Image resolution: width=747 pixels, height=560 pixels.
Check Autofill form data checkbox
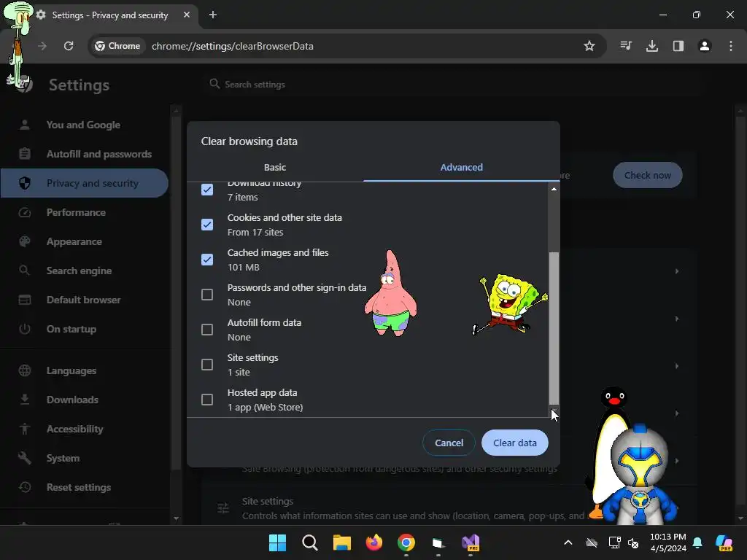coord(207,330)
